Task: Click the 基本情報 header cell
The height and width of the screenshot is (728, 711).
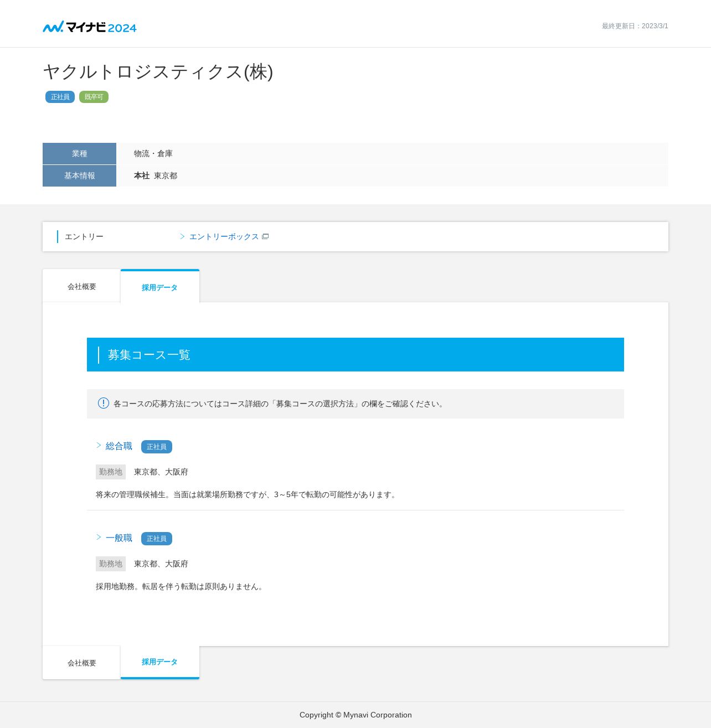Action: pos(79,175)
